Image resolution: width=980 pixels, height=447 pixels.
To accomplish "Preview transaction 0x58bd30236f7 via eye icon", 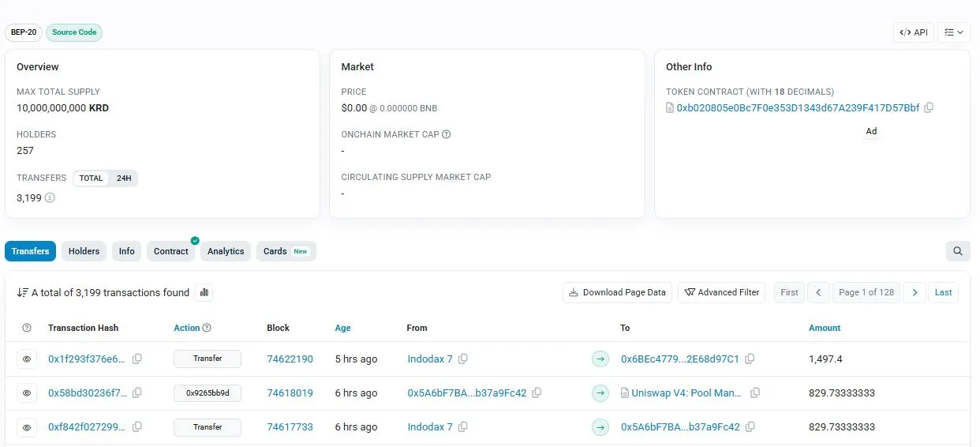I will (x=27, y=393).
